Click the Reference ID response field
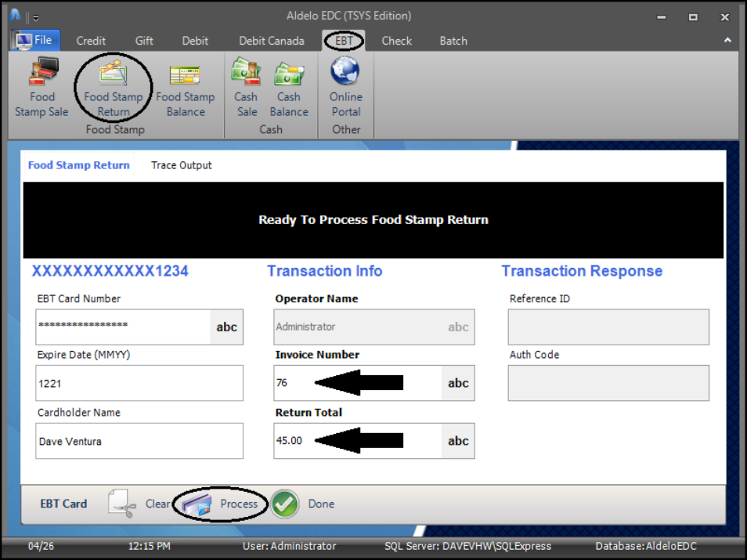Screen dimensions: 747x560 tap(608, 327)
